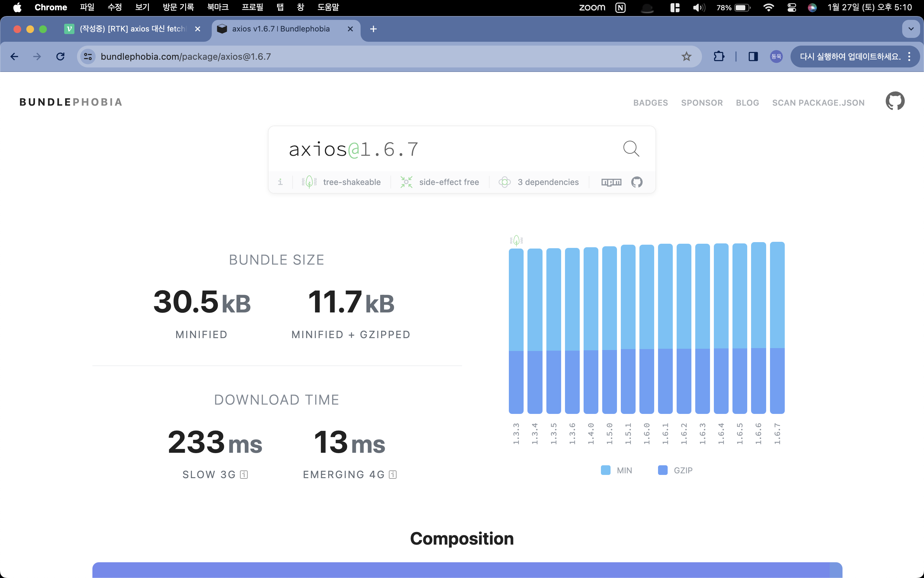Open the package GitHub repo icon
924x578 pixels.
click(x=637, y=182)
